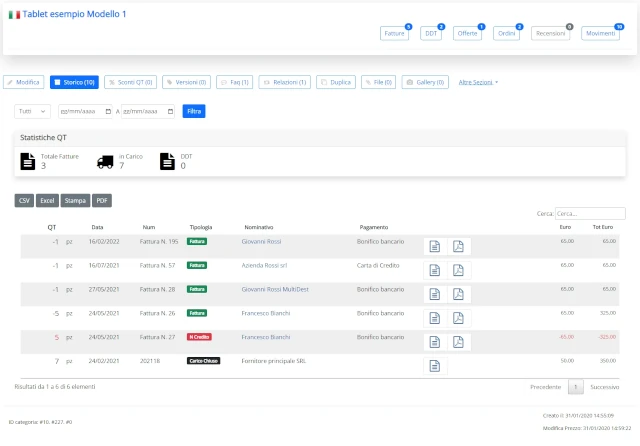
Task: Select pagination page 1
Action: [x=576, y=387]
